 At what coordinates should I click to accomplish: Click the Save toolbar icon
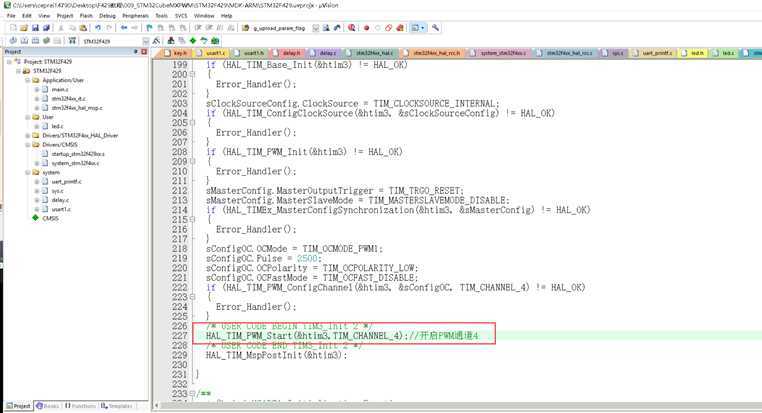[x=35, y=28]
